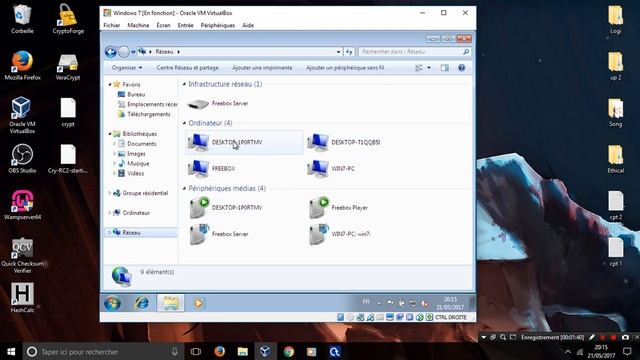Click Centre Réseau et partage
This screenshot has height=360, width=640.
[187, 68]
